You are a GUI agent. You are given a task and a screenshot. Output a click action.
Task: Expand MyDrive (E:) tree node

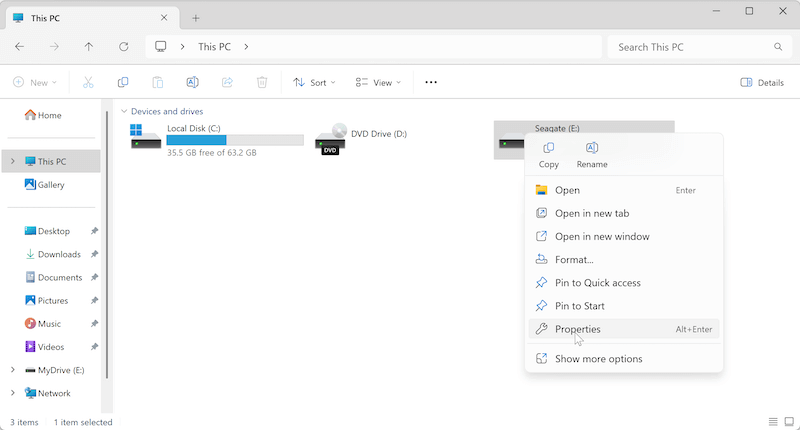(x=13, y=370)
